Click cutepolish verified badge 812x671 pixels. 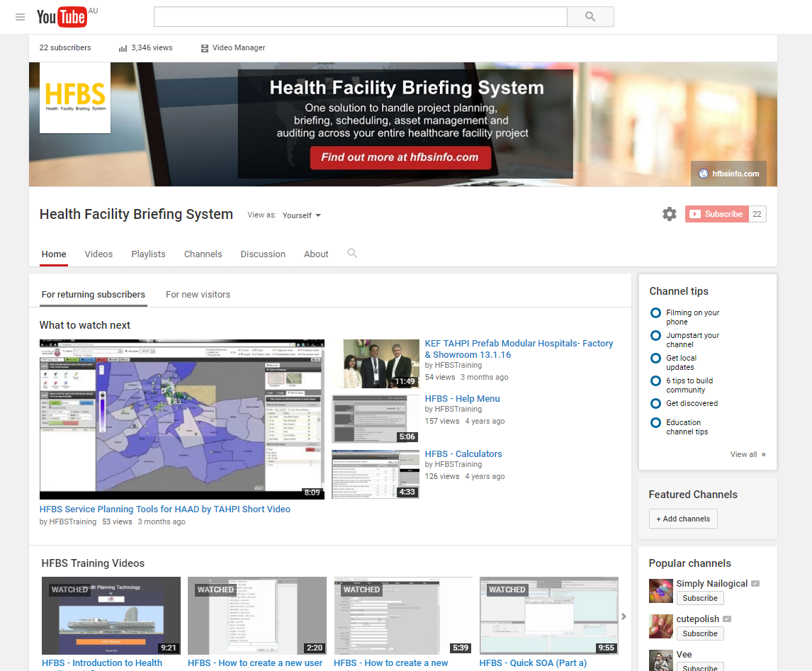coord(727,619)
